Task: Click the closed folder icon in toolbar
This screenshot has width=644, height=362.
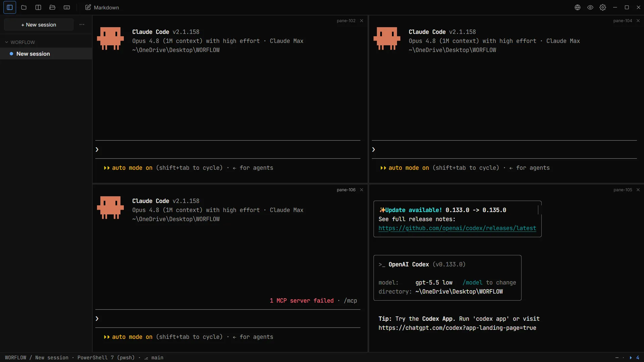Action: (24, 7)
